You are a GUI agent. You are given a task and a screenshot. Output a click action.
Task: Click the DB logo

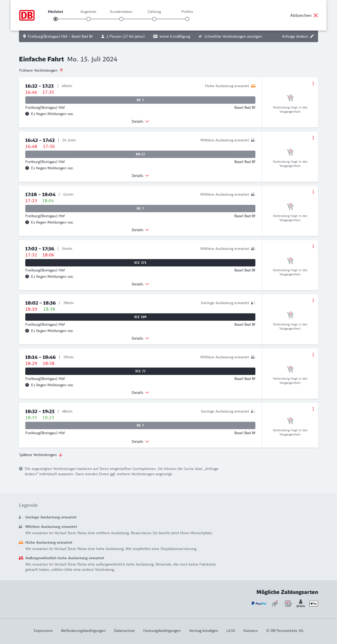(27, 15)
